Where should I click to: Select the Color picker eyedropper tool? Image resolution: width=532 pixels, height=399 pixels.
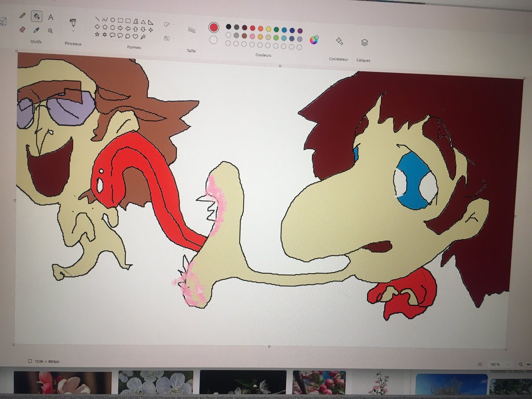click(36, 30)
